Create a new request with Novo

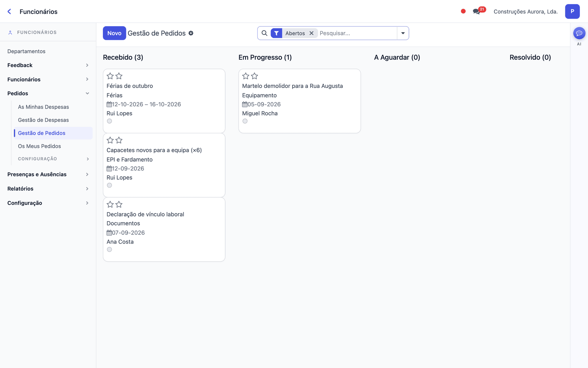pos(114,33)
